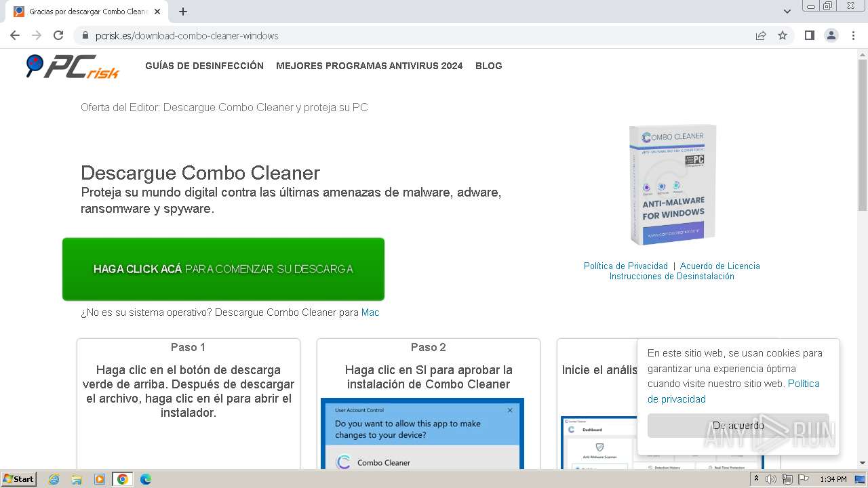Viewport: 868px width, 488px height.
Task: Open browser side panel
Action: click(810, 36)
